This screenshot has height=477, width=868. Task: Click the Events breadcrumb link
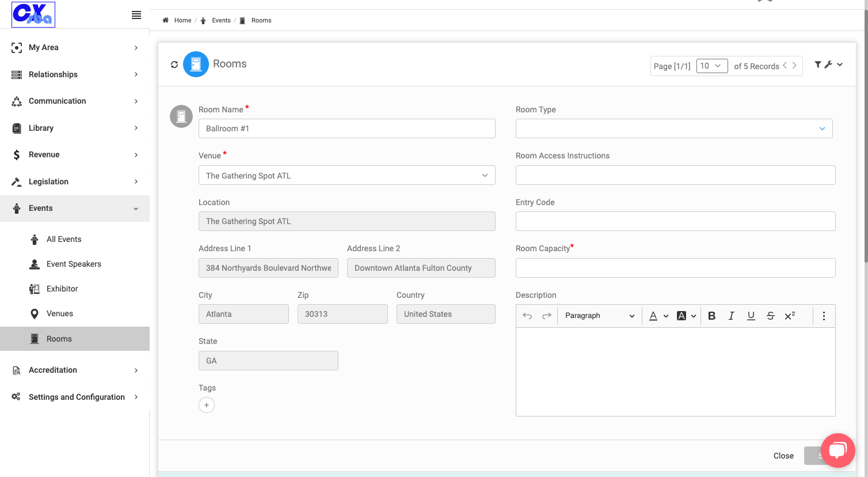coord(221,20)
